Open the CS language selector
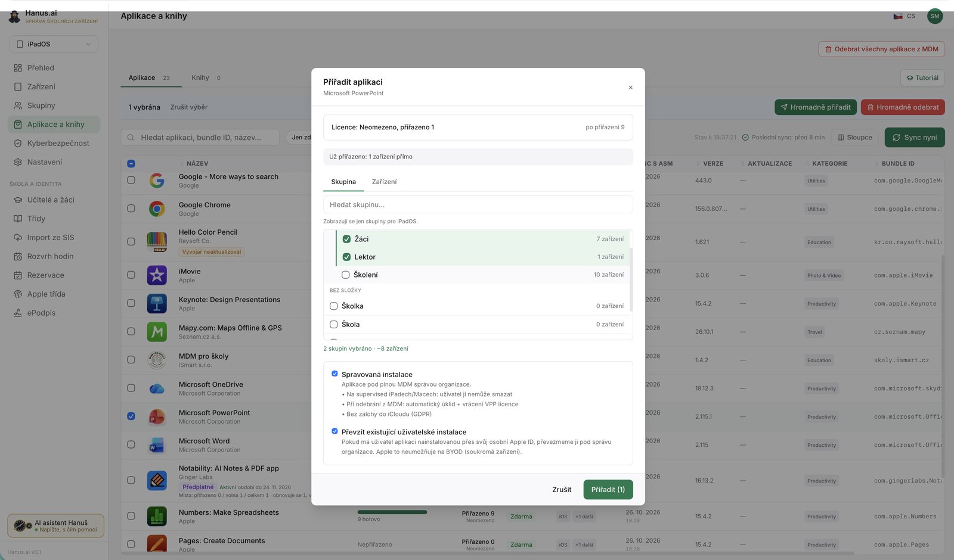Screen dimensions: 954x560 point(904,16)
